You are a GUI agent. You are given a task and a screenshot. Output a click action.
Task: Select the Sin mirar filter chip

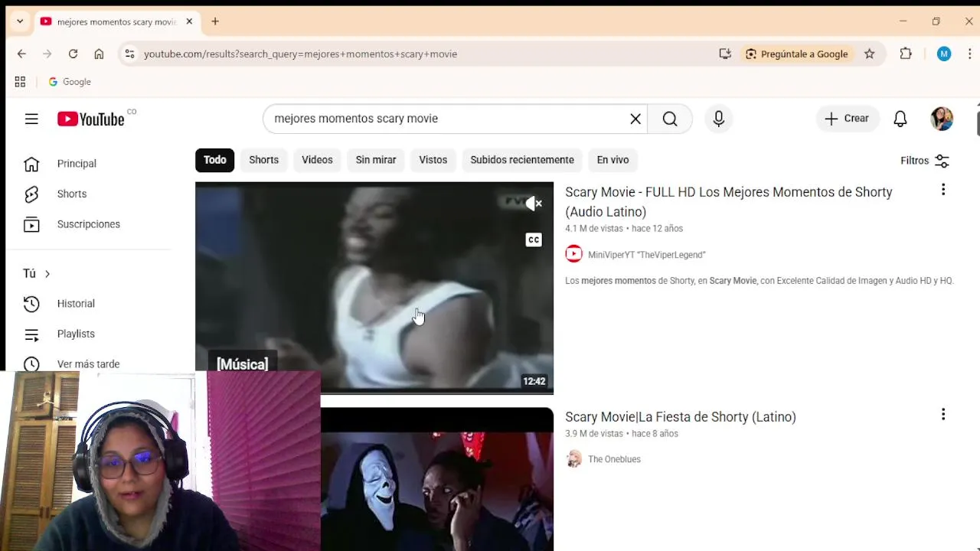(x=376, y=160)
